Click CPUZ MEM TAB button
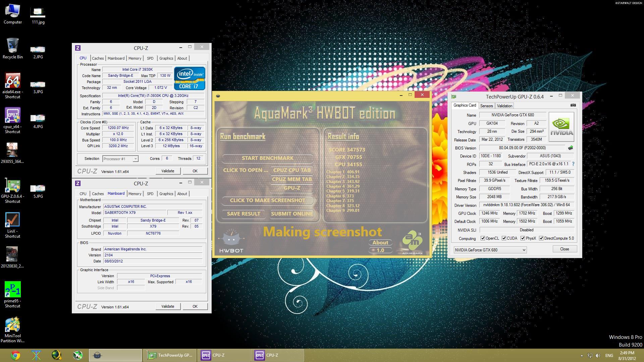The width and height of the screenshot is (644, 362). (x=292, y=179)
